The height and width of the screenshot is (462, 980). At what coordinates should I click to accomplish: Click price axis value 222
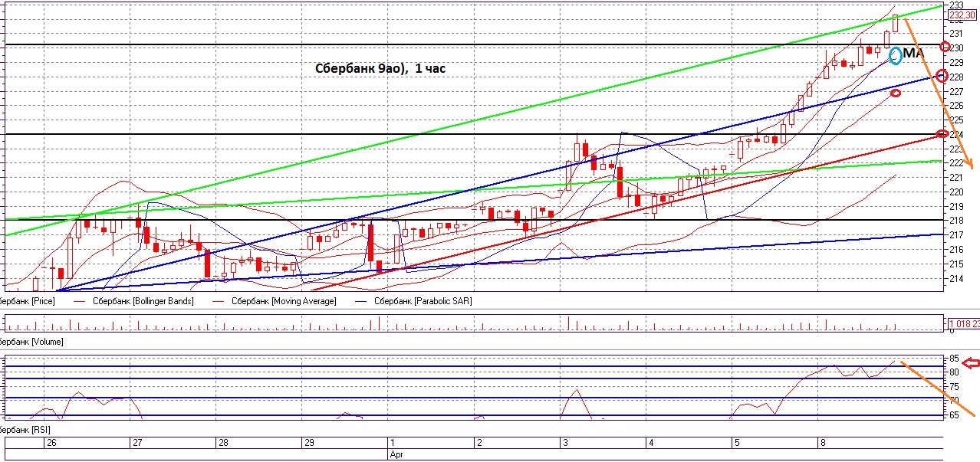click(956, 163)
